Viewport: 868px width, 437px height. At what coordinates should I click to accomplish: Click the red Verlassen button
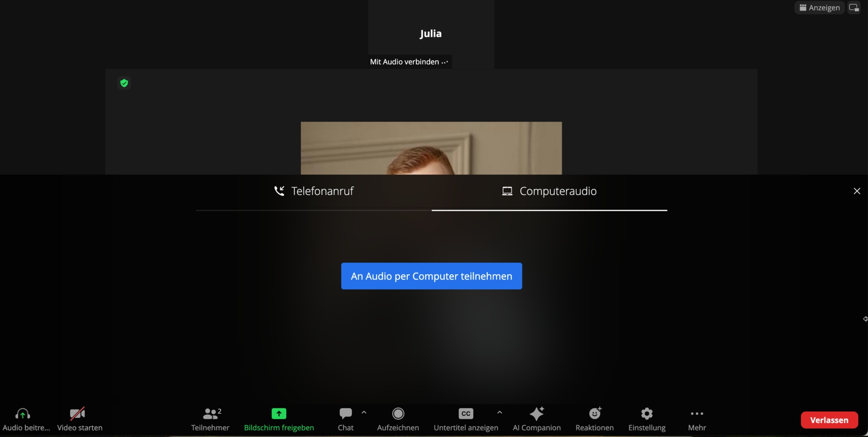[x=829, y=420]
